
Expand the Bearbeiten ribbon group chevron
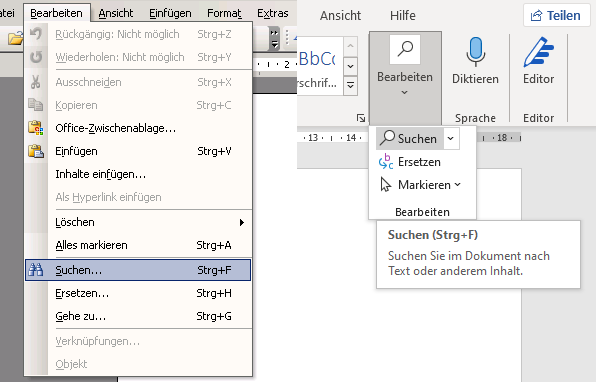pyautogui.click(x=405, y=92)
